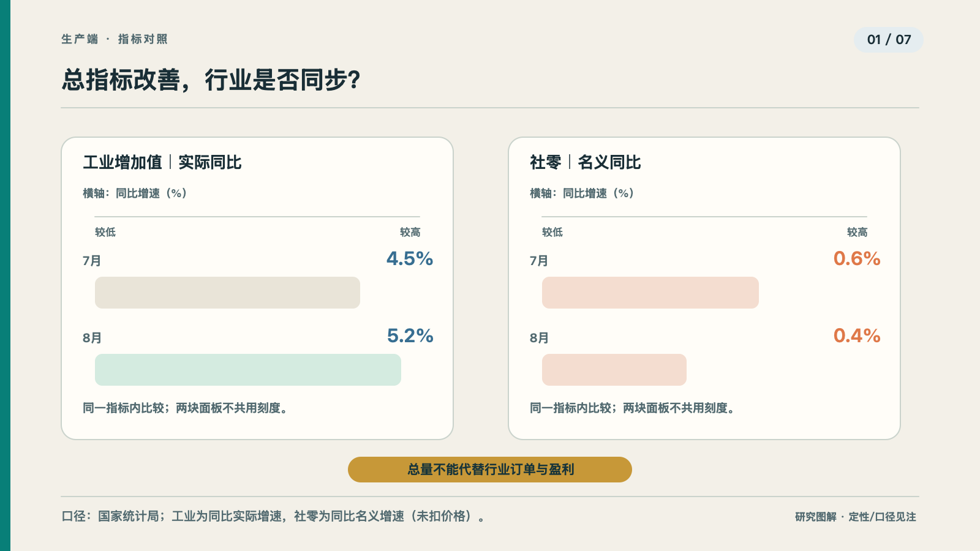The height and width of the screenshot is (551, 980).
Task: Click 较低 label in industrial card
Action: [x=105, y=232]
